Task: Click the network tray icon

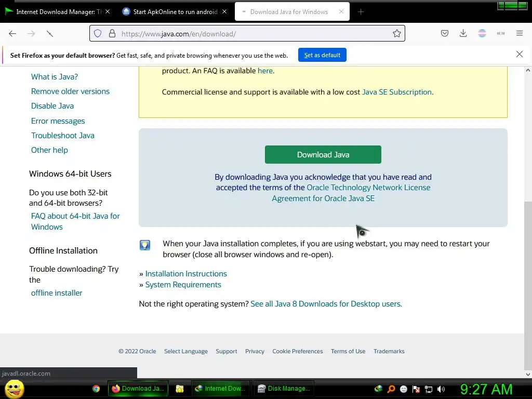Action: click(429, 389)
